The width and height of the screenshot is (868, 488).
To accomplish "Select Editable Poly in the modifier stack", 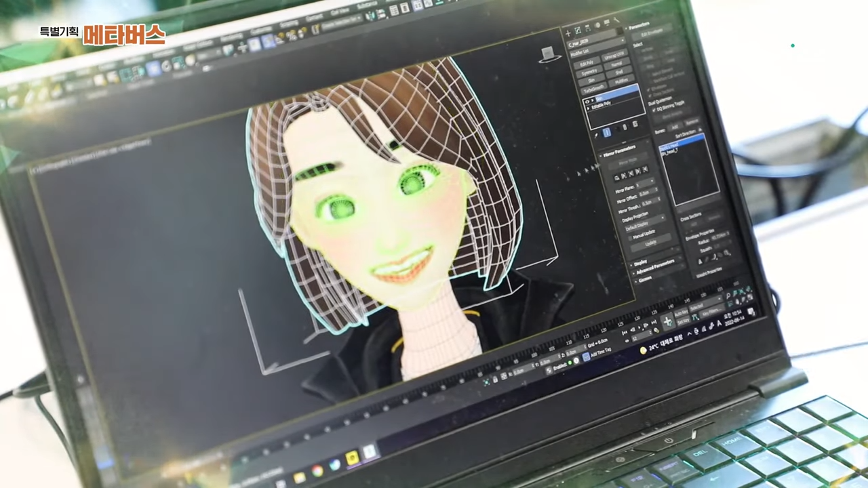I will point(601,104).
